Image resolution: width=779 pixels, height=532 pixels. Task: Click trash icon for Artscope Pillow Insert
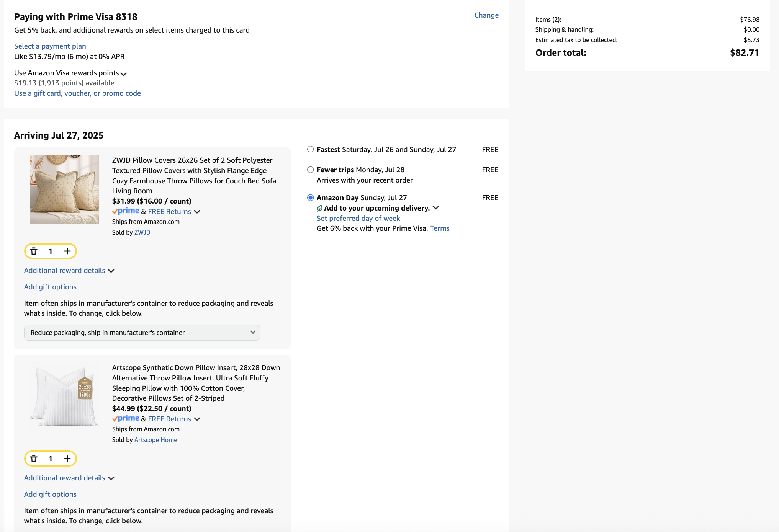34,459
